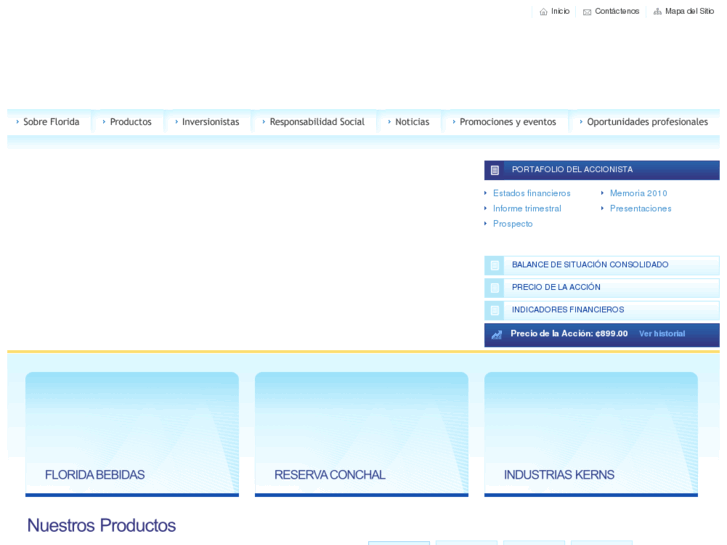Click the icon beside Balance de Situación Consolidado

coord(495,265)
